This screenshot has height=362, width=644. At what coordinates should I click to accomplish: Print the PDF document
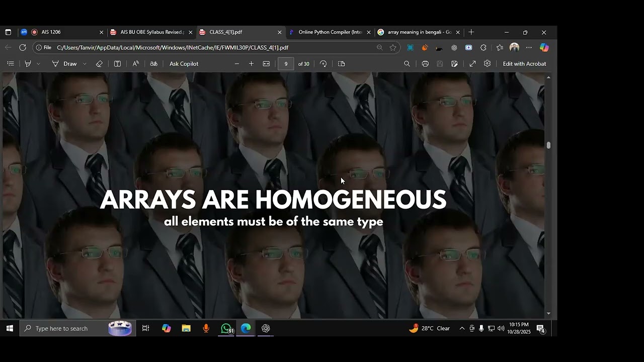[425, 64]
